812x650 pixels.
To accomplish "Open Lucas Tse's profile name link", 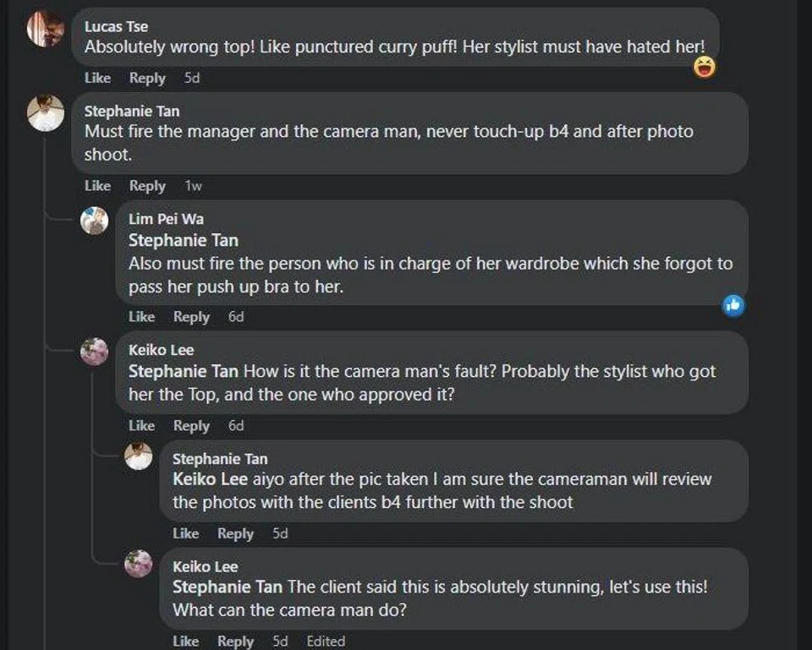I will pyautogui.click(x=116, y=27).
